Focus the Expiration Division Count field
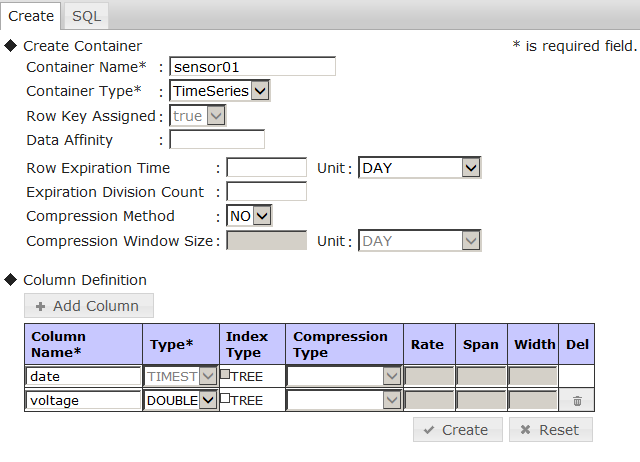The image size is (640, 462). (x=266, y=192)
